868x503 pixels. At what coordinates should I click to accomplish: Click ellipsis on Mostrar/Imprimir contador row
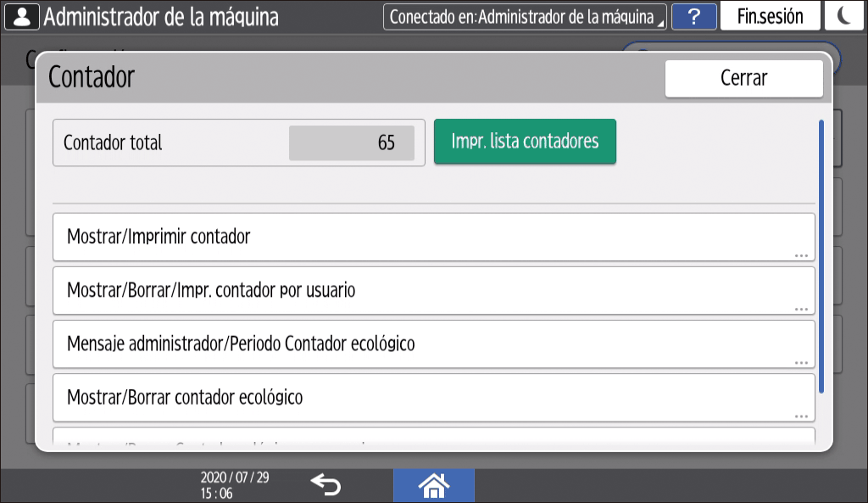pos(801,254)
